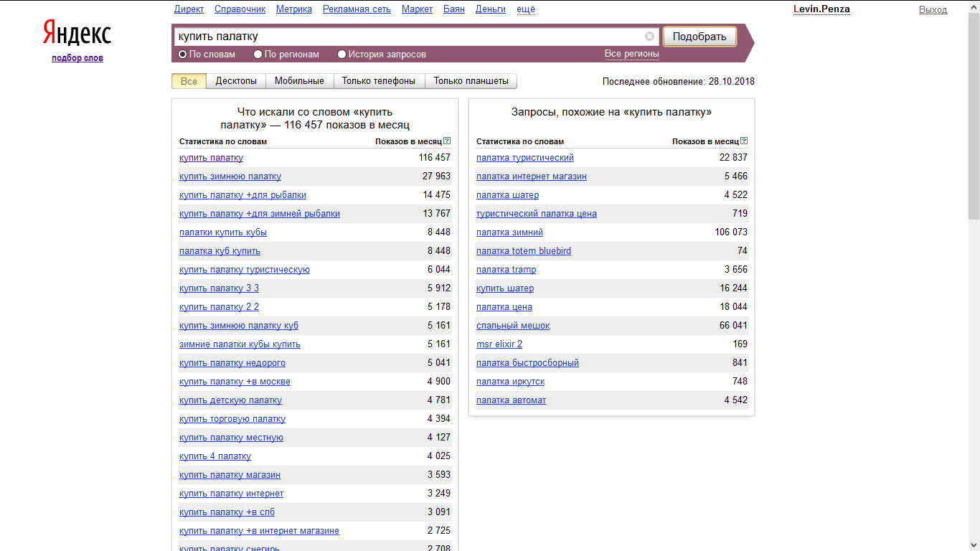Open the 'купить 4 палатку' query
The height and width of the screenshot is (551, 980).
(x=215, y=456)
